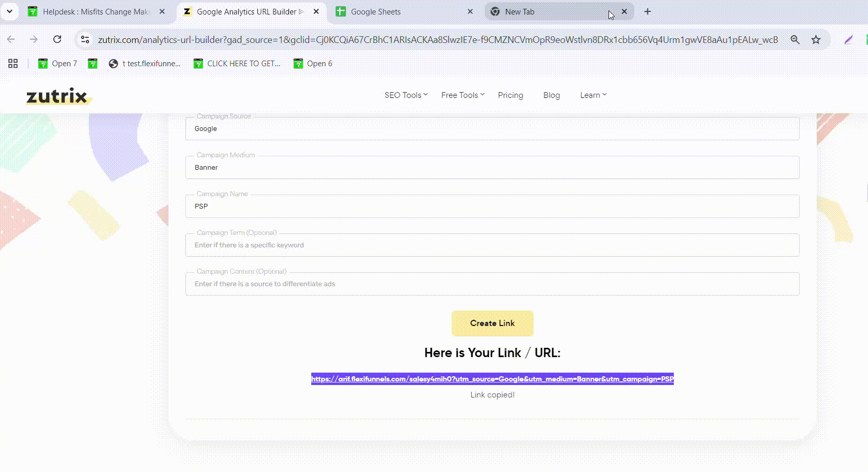Close the Google Sheets tab
The image size is (868, 472).
click(x=470, y=11)
